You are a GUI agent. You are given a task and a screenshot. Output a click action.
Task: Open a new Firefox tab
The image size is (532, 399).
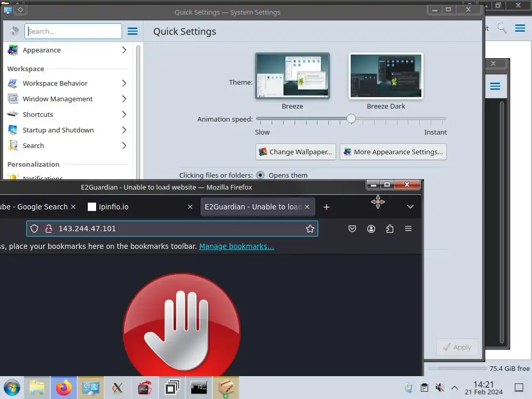click(326, 207)
